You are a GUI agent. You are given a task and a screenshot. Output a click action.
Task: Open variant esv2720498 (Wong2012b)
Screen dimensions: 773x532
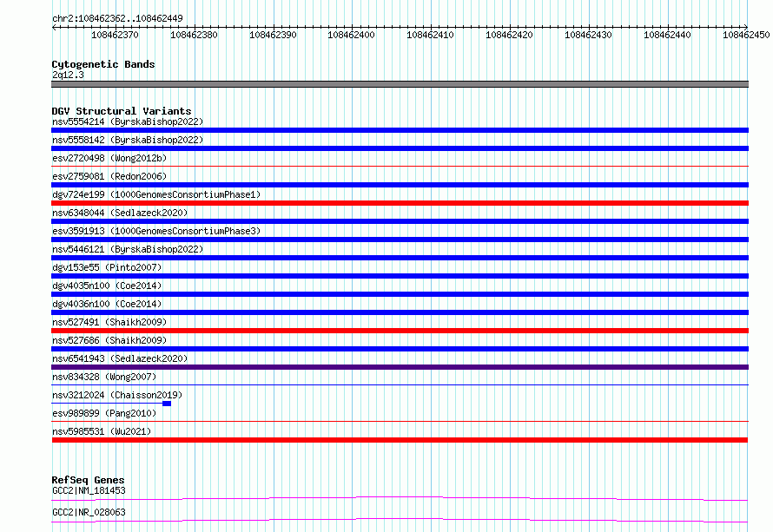(109, 158)
